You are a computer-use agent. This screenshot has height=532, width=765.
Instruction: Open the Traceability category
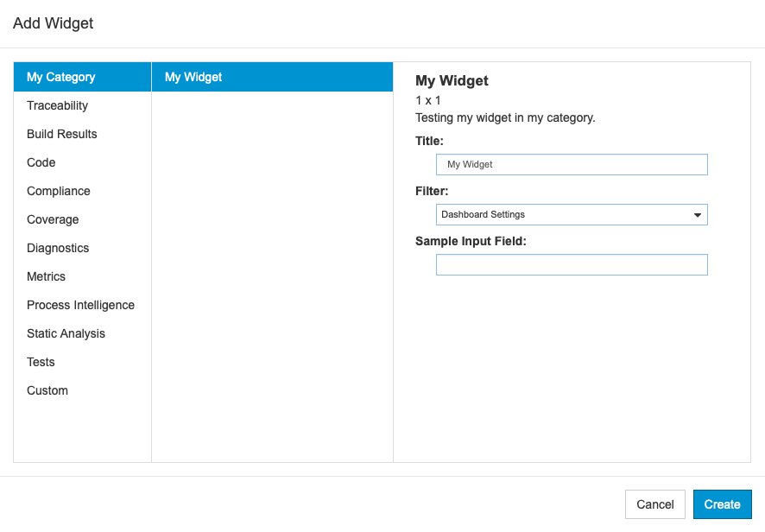[x=82, y=105]
